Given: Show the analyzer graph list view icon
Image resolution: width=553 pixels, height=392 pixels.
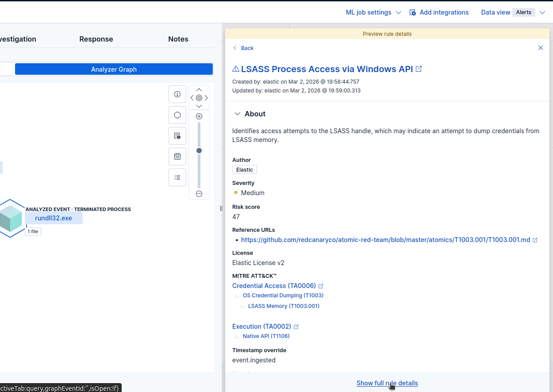Looking at the screenshot, I should tap(177, 177).
